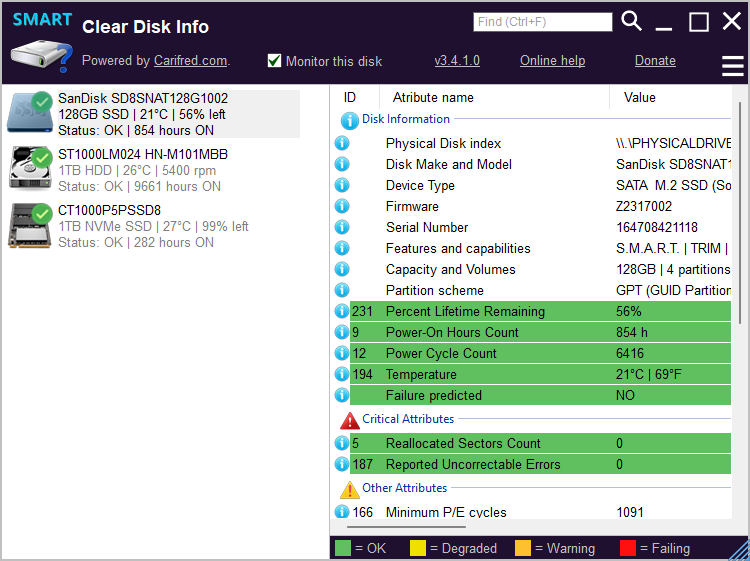The height and width of the screenshot is (561, 750).
Task: Click the horizontal scrollbar of attribute table
Action: pos(406,527)
